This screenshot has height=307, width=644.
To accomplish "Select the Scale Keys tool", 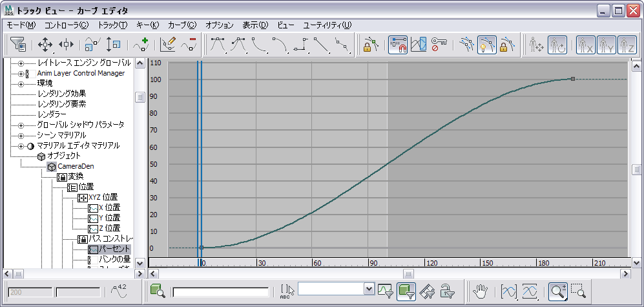I will 92,45.
